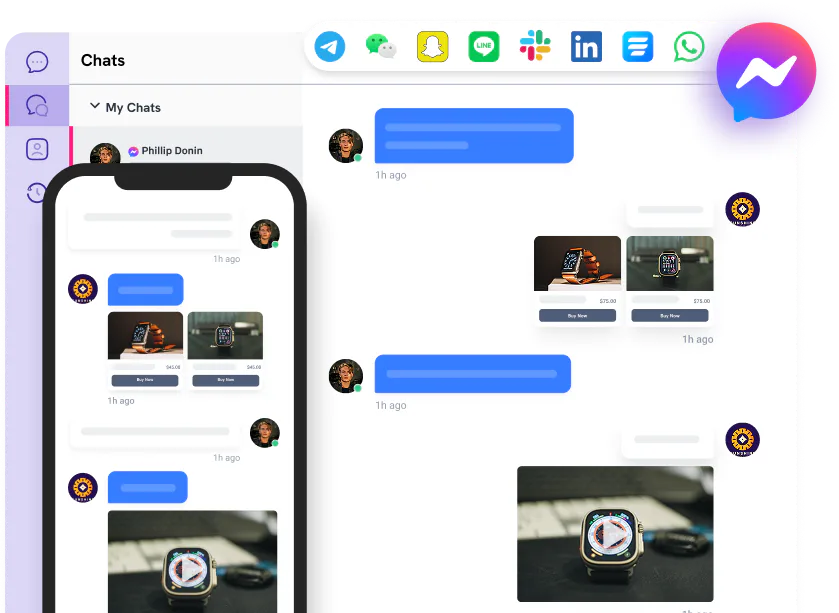Open the speech bubble sidebar icon
This screenshot has width=839, height=613.
click(37, 62)
